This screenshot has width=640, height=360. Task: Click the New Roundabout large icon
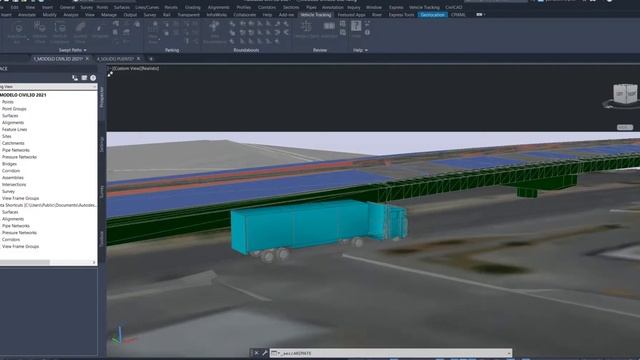click(x=214, y=28)
